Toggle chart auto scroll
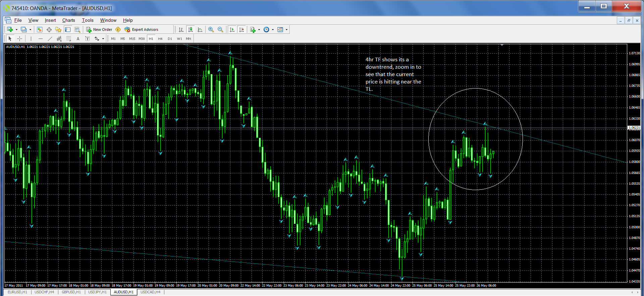Screen dimensions: 644x296 232,29
